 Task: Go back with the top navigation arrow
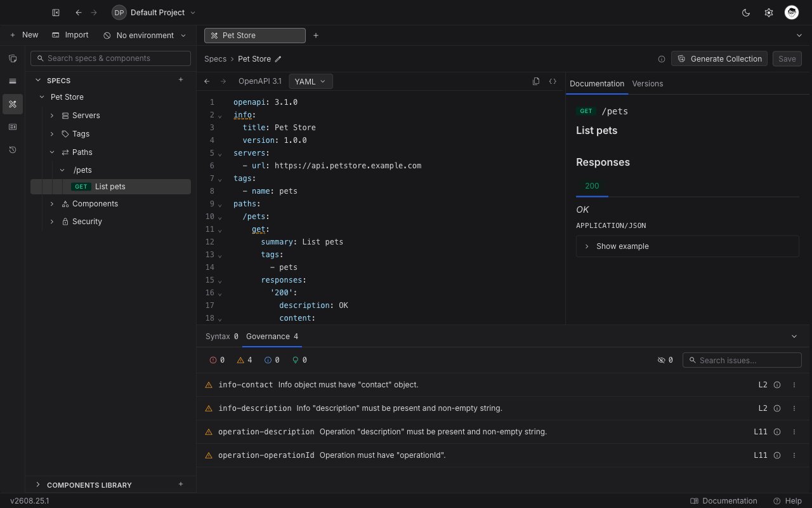(x=79, y=13)
